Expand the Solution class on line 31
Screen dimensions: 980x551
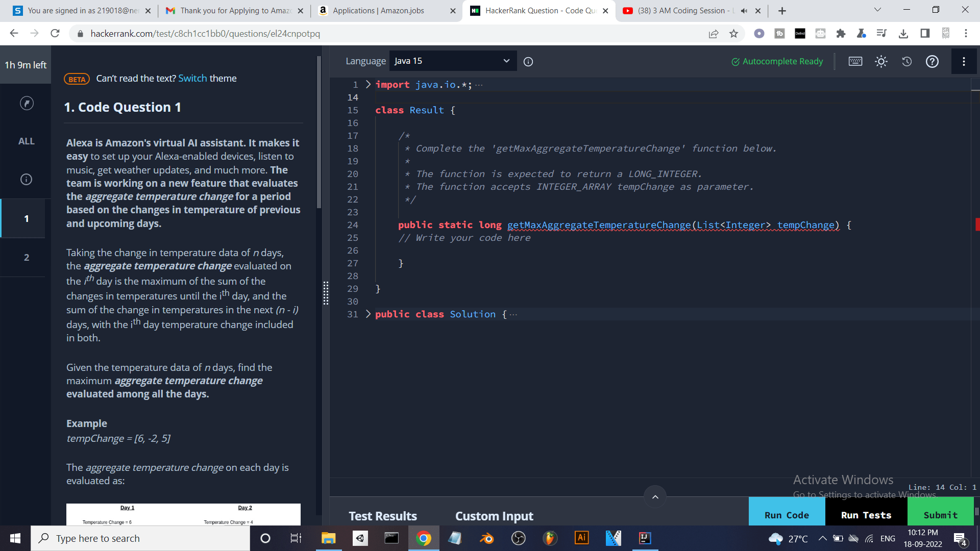tap(369, 314)
